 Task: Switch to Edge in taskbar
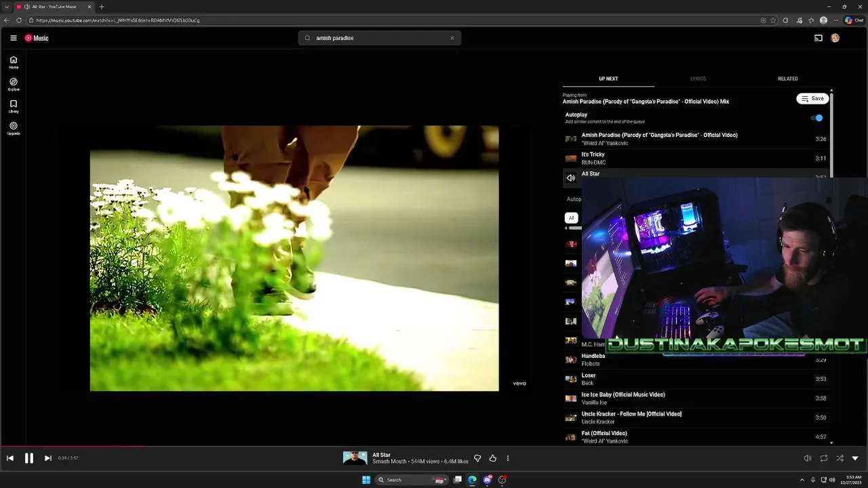coord(473,480)
